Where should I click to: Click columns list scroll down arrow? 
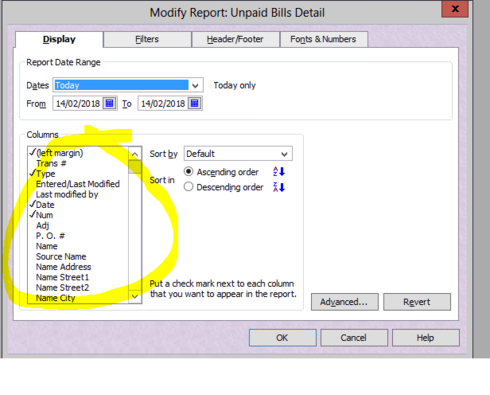pyautogui.click(x=135, y=296)
